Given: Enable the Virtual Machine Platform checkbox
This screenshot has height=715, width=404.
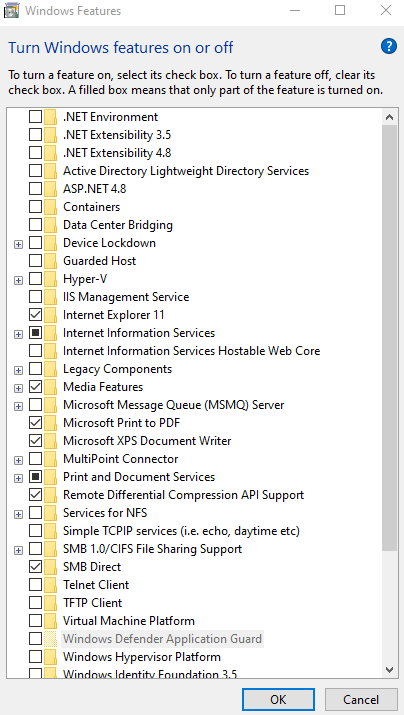Looking at the screenshot, I should (36, 621).
